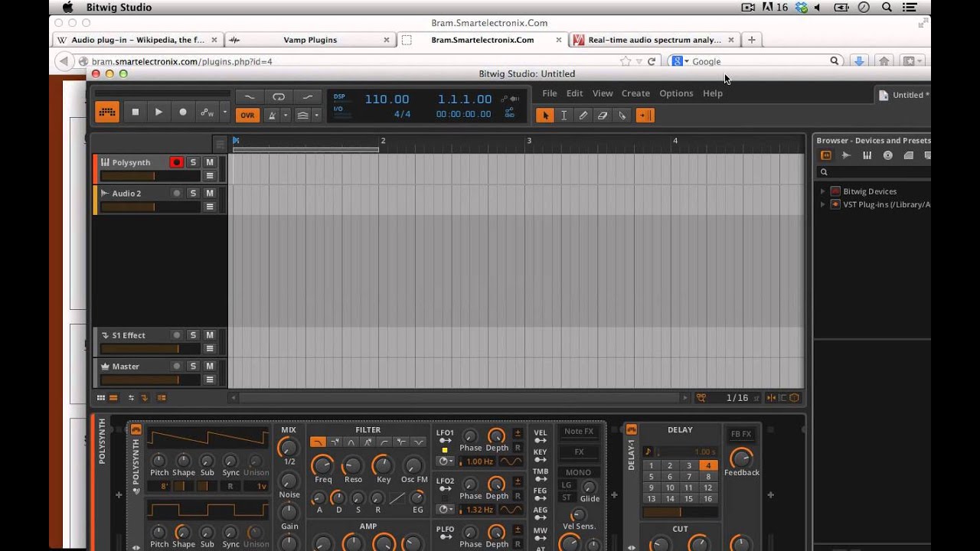Open the Options menu
Screen dimensions: 980x551
coord(676,93)
